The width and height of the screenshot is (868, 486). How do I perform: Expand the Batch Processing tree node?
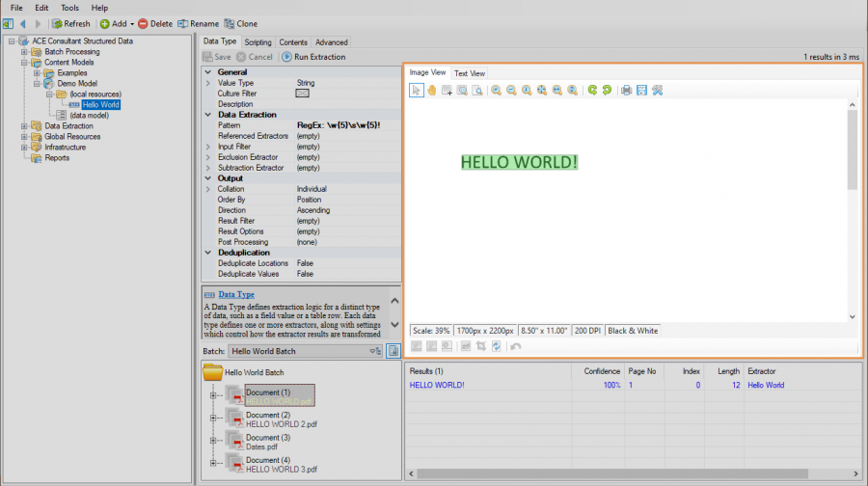(24, 52)
